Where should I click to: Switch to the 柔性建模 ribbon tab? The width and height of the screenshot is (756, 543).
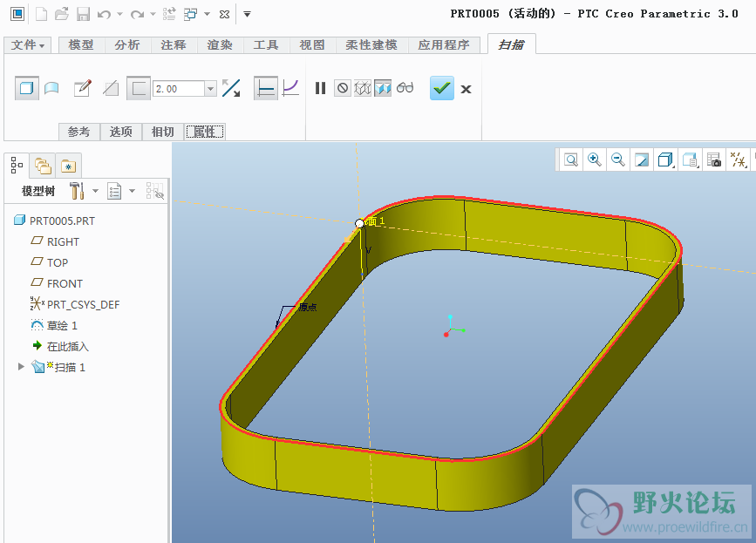(371, 44)
